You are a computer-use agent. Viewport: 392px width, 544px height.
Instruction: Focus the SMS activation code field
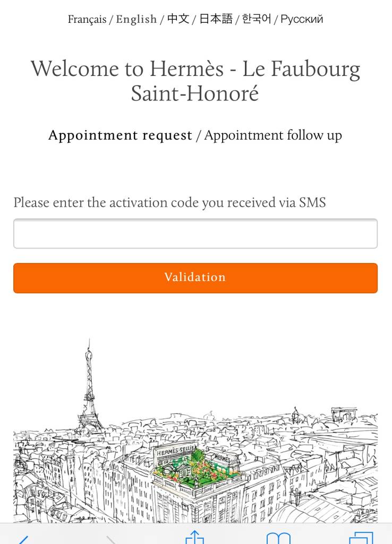tap(195, 234)
